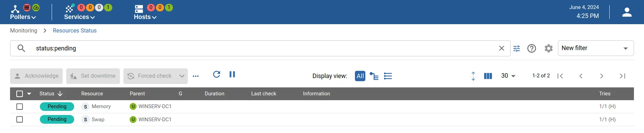Open search help question mark
The height and width of the screenshot is (133, 644).
coord(532,48)
